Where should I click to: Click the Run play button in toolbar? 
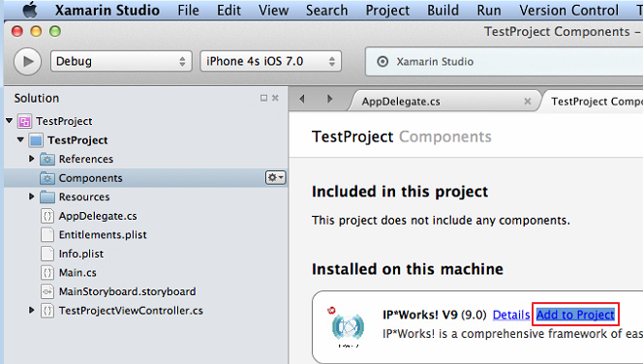[27, 62]
